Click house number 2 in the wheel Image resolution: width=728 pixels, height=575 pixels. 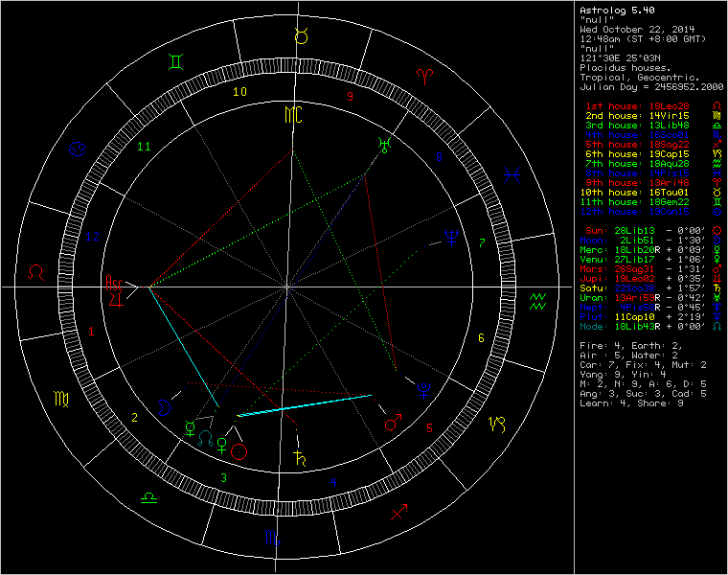(x=135, y=418)
